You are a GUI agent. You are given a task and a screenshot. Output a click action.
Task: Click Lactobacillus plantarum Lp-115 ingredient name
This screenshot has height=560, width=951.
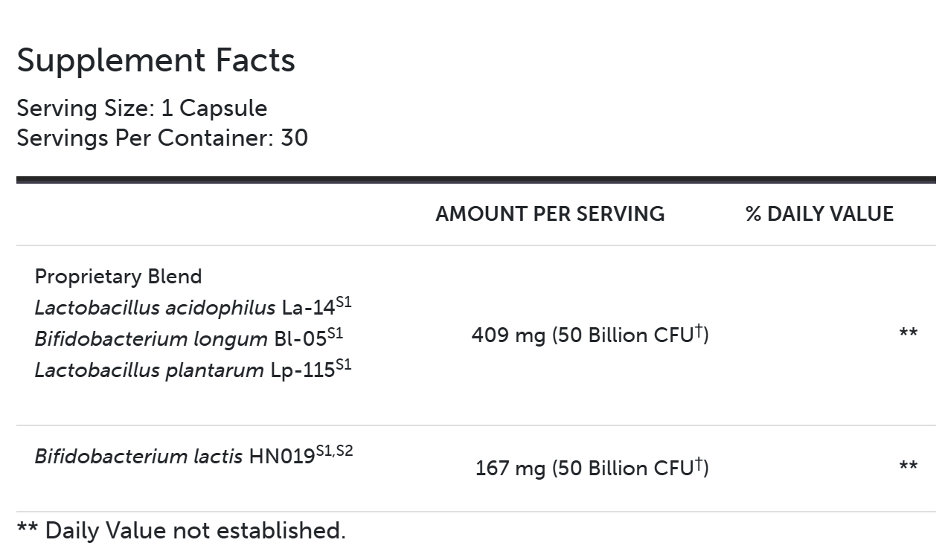[x=184, y=370]
